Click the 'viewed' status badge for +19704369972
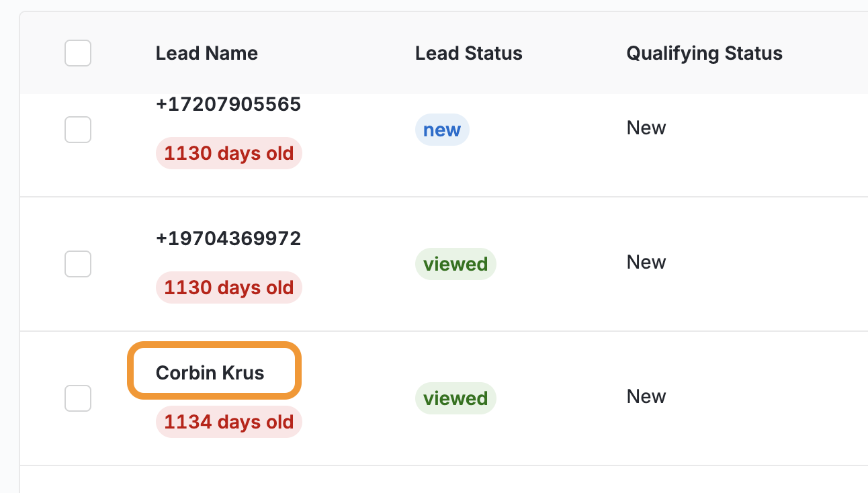Image resolution: width=868 pixels, height=493 pixels. point(455,264)
